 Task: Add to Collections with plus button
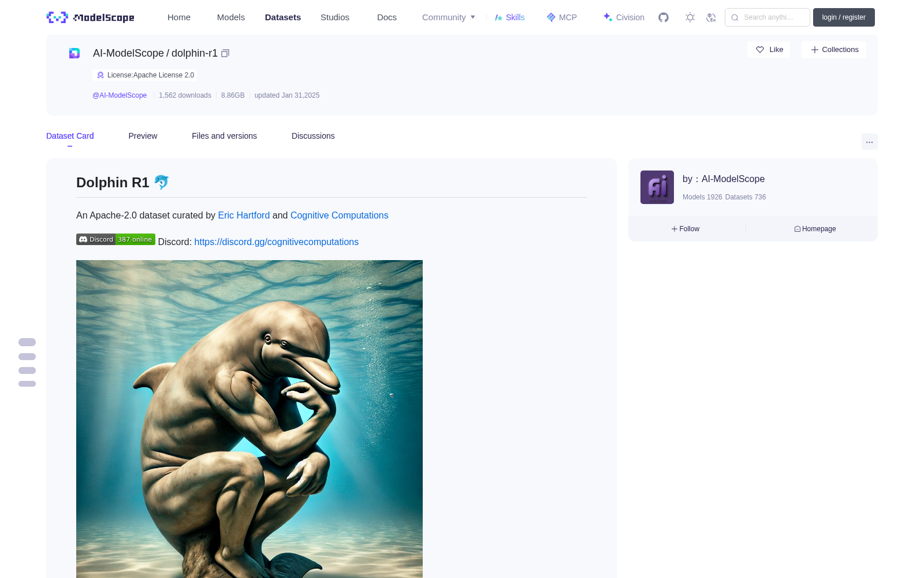coord(834,50)
